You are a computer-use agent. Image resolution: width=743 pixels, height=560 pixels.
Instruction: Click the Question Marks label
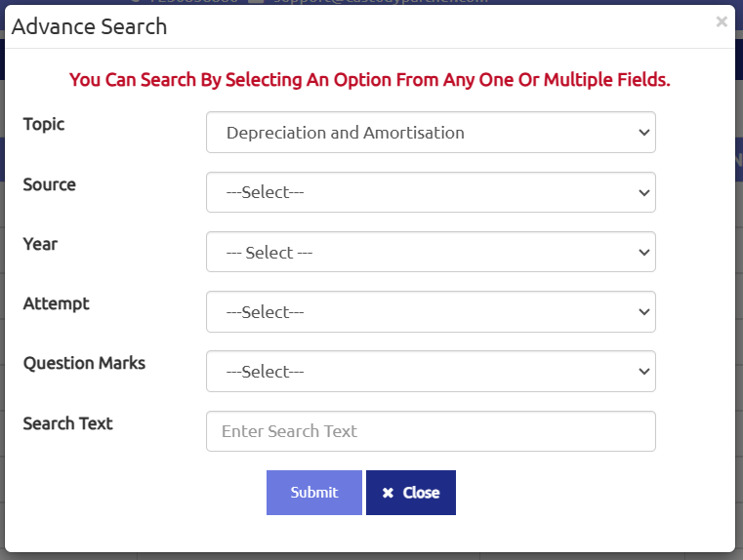(84, 363)
